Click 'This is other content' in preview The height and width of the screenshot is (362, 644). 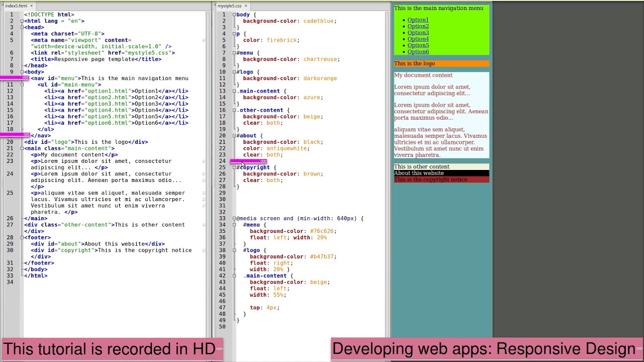[422, 167]
